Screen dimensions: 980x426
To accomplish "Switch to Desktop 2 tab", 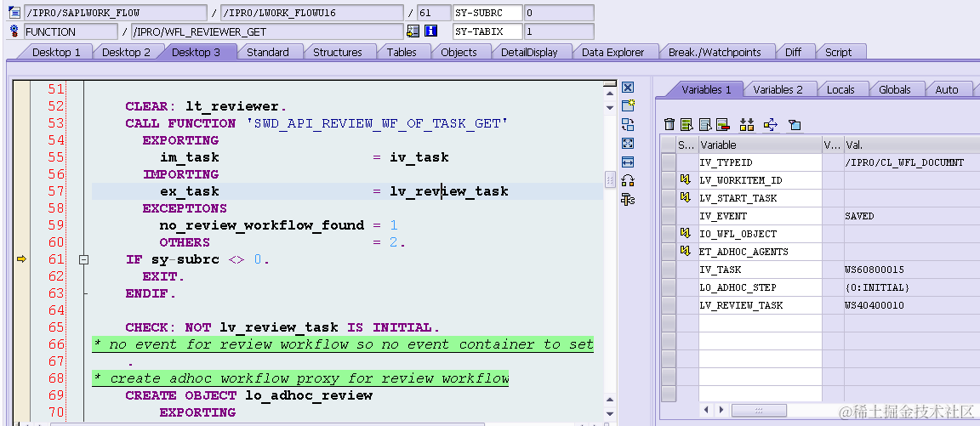I will pyautogui.click(x=126, y=53).
